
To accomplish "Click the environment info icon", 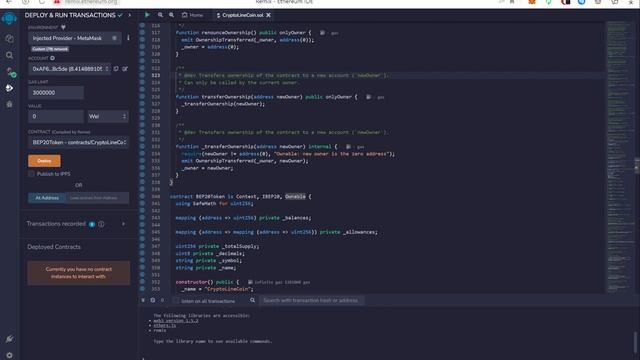I will (128, 38).
